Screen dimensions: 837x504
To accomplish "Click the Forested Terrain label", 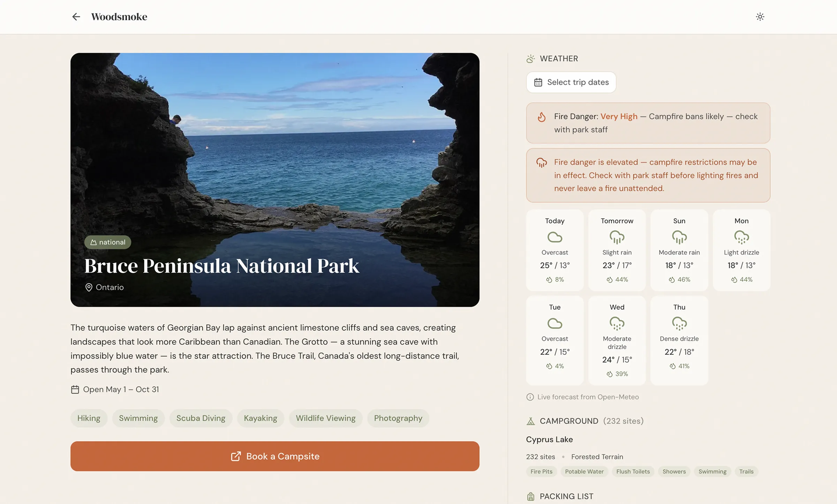I will (597, 457).
